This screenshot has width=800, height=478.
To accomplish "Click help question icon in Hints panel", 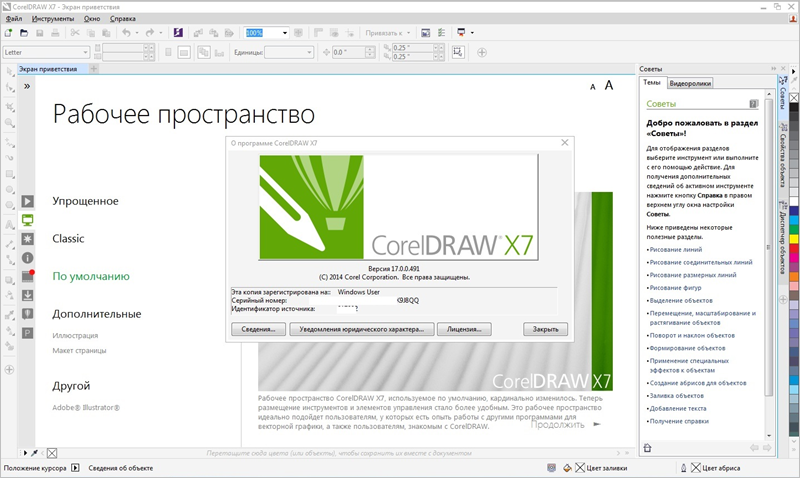I will (754, 104).
